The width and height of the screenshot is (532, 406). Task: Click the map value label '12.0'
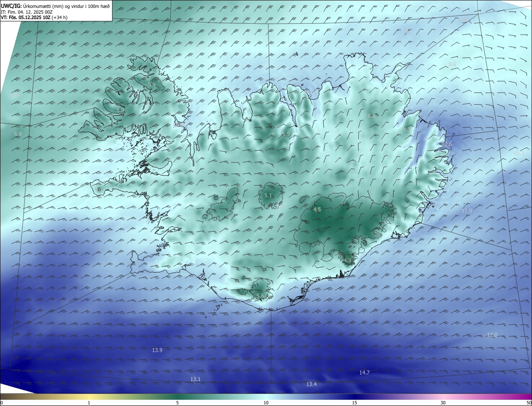492,335
